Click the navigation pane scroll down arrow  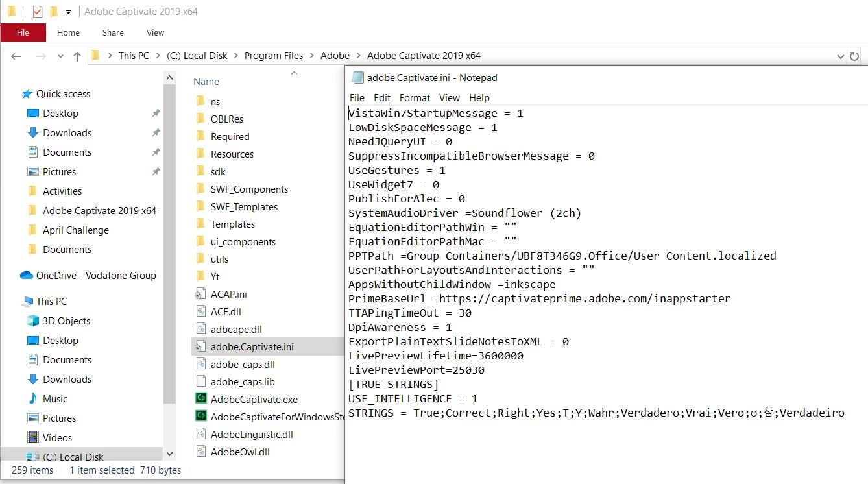click(x=170, y=454)
